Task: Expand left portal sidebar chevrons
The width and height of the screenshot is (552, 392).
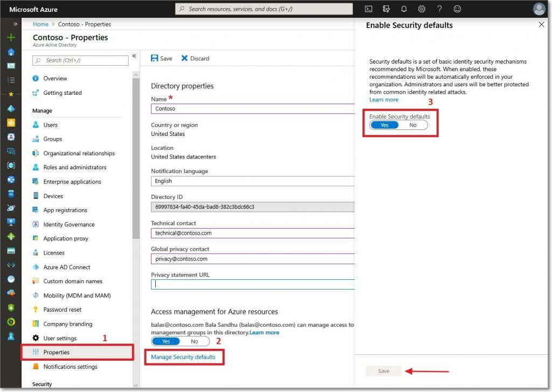Action: point(15,24)
